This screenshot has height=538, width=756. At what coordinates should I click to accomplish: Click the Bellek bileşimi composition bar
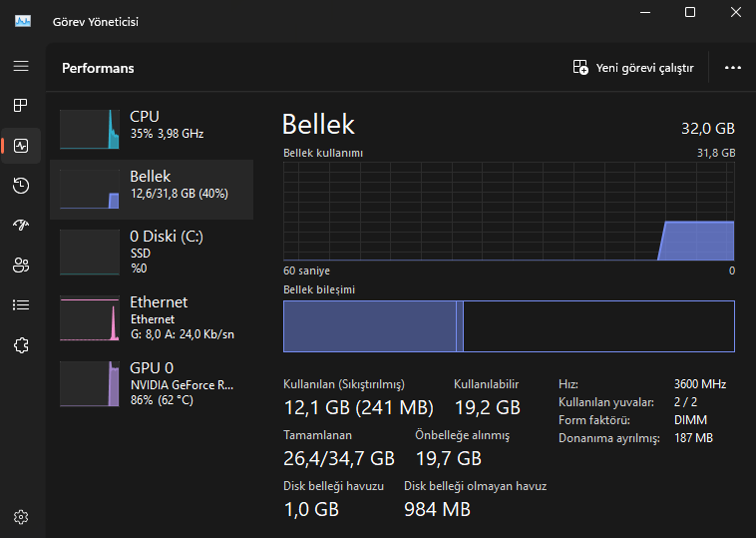pos(509,326)
